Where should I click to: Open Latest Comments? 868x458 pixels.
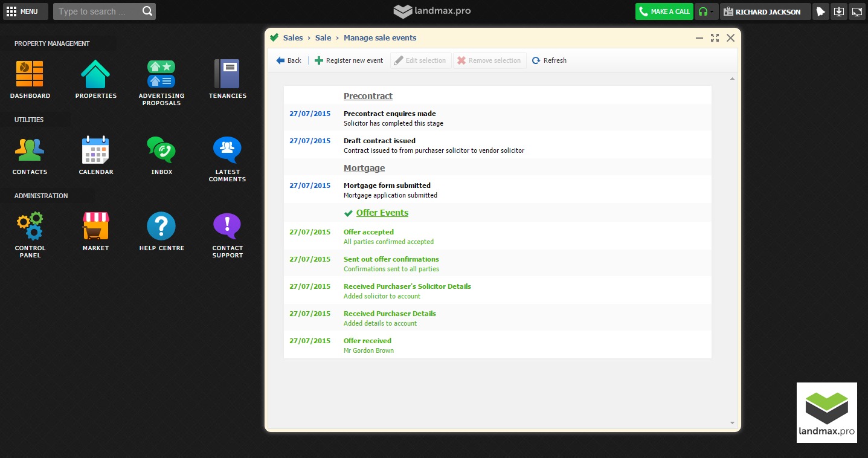point(227,150)
